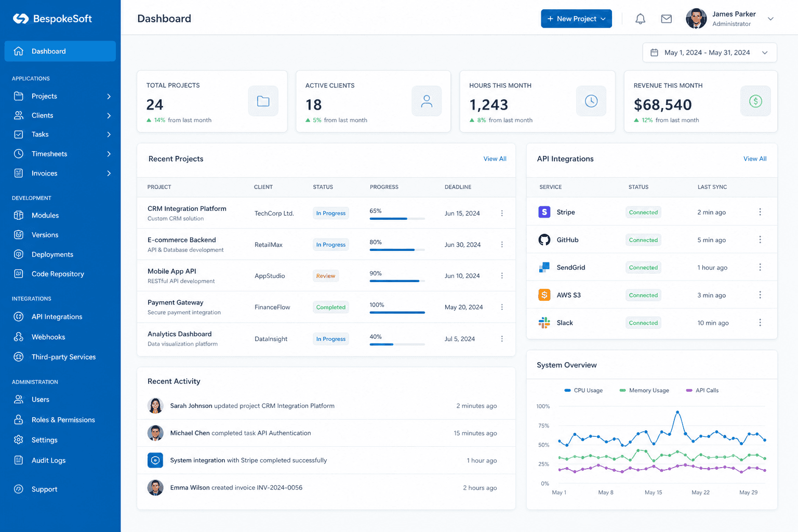Screen dimensions: 798x532
Task: Toggle API Calls series in chart legend
Action: tap(702, 390)
